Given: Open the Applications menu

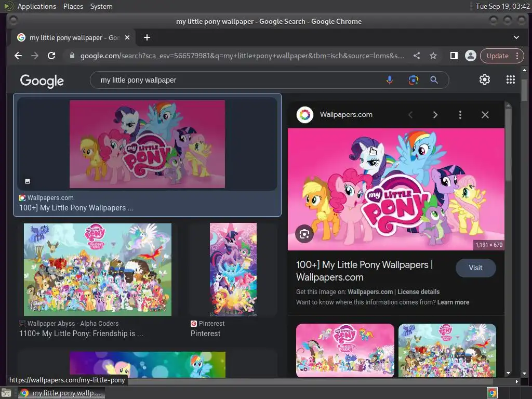Looking at the screenshot, I should [x=37, y=6].
